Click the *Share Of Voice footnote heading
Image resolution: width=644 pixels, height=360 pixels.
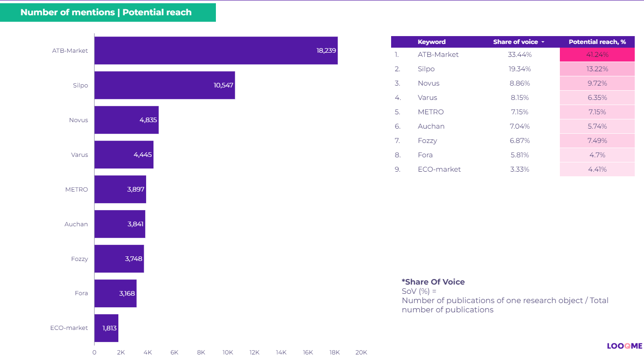coord(433,282)
